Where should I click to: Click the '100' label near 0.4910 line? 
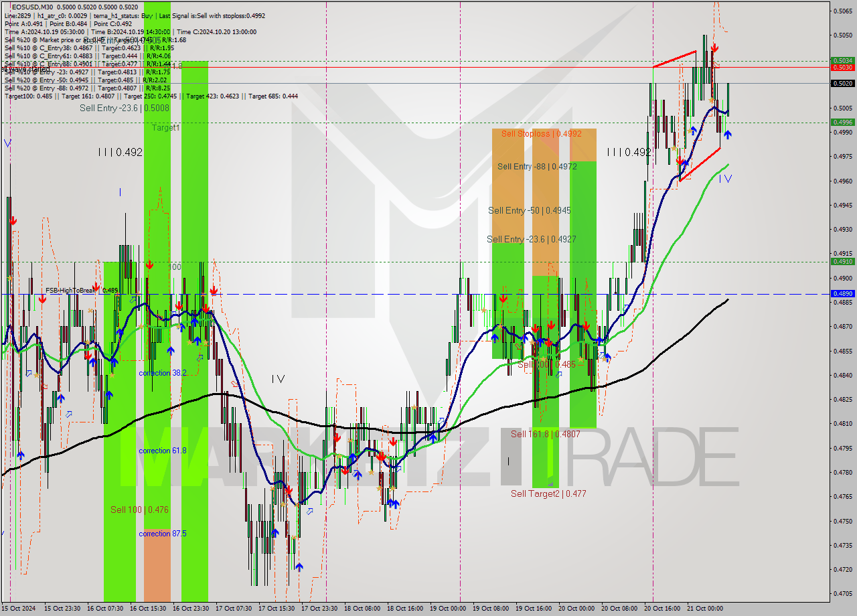click(175, 266)
